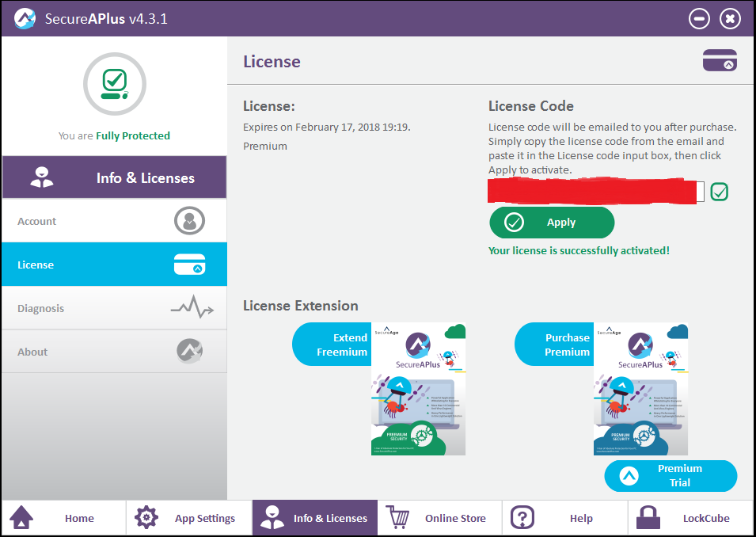Open Account via the user avatar icon
Viewport: 756px width, 537px height.
(189, 221)
